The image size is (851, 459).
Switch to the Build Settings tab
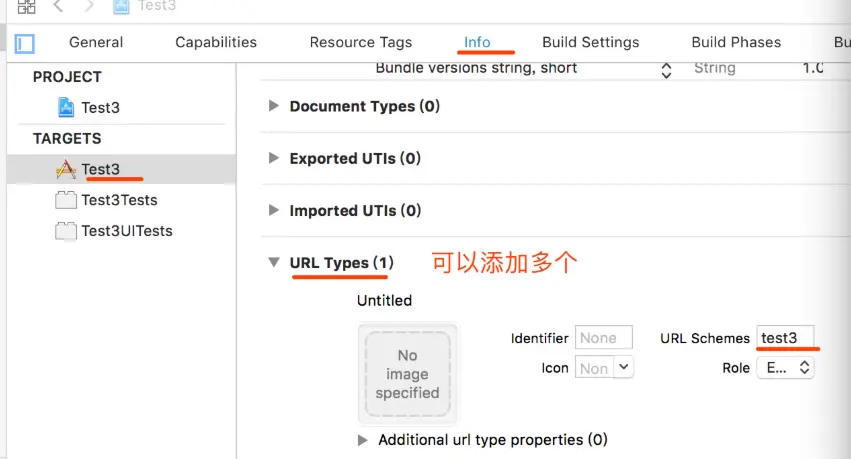tap(590, 42)
